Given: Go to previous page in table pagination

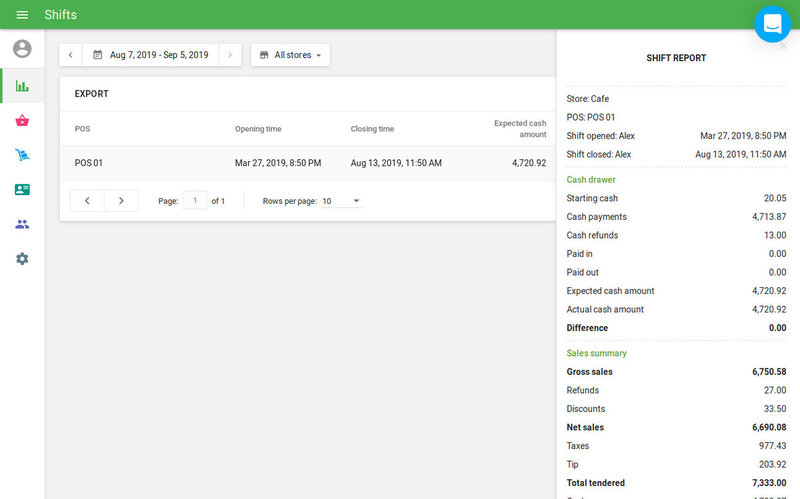Looking at the screenshot, I should coord(87,201).
